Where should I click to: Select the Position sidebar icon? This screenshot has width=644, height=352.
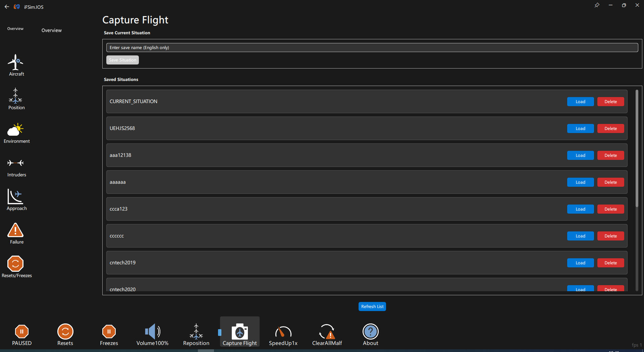16,96
